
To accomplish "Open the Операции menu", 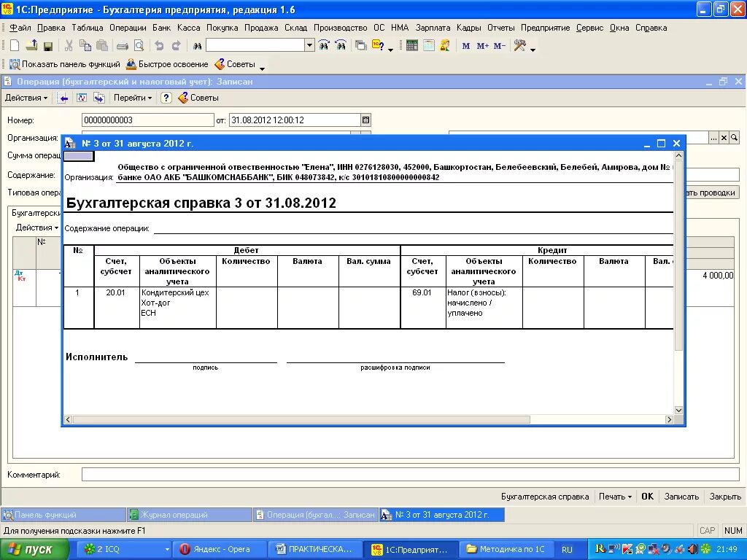I will pyautogui.click(x=128, y=28).
